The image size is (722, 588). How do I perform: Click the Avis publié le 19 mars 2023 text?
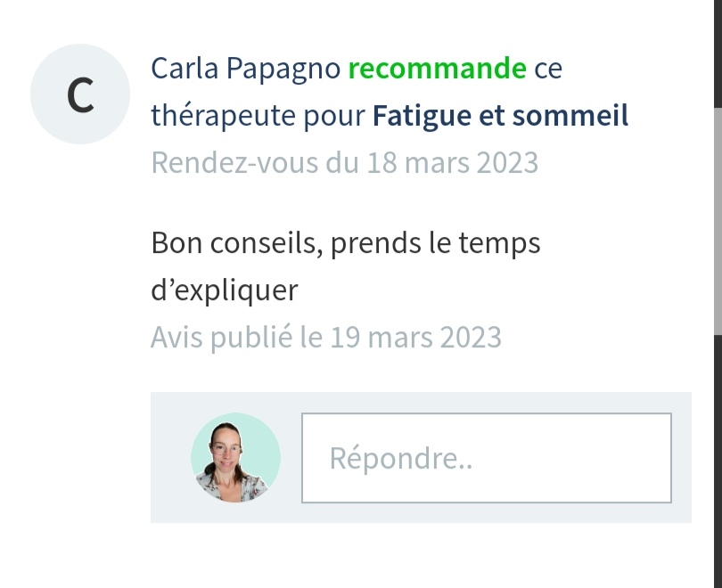326,338
